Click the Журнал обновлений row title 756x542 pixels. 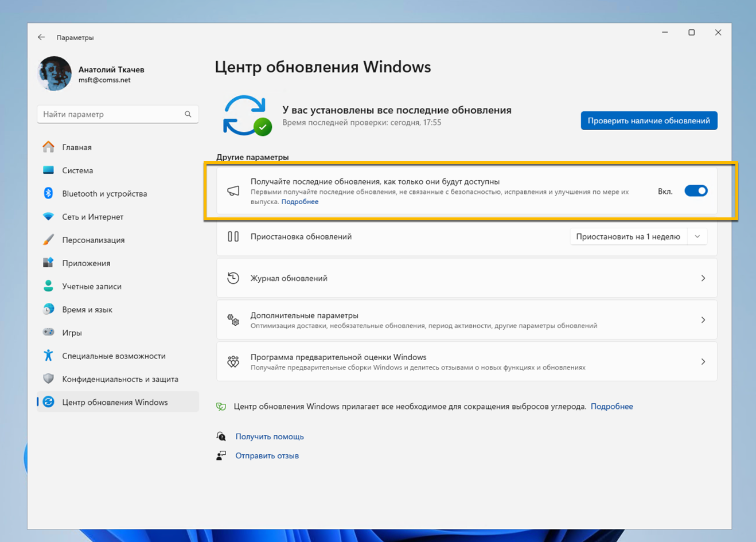tap(289, 278)
